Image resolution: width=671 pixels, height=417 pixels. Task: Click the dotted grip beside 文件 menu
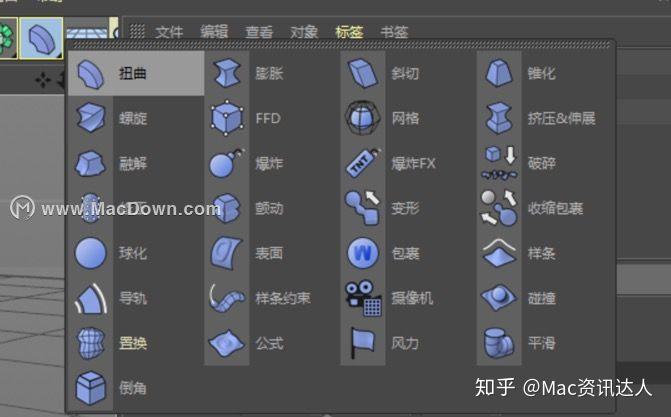click(x=137, y=31)
